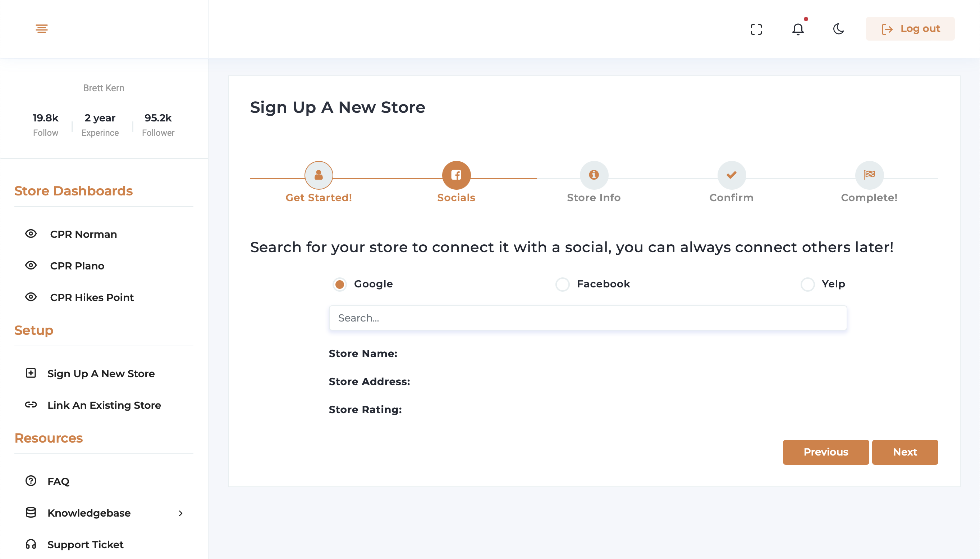Click the Knowledgebase database icon
Image resolution: width=980 pixels, height=559 pixels.
(31, 512)
